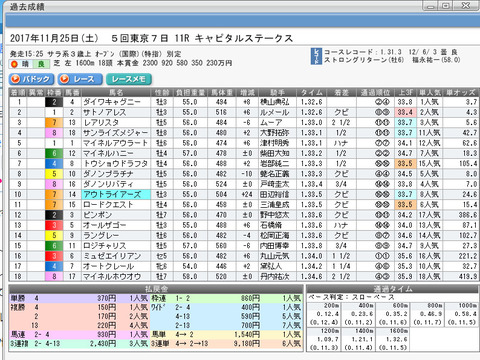Click 枠連 payout 860円

[x=250, y=298]
